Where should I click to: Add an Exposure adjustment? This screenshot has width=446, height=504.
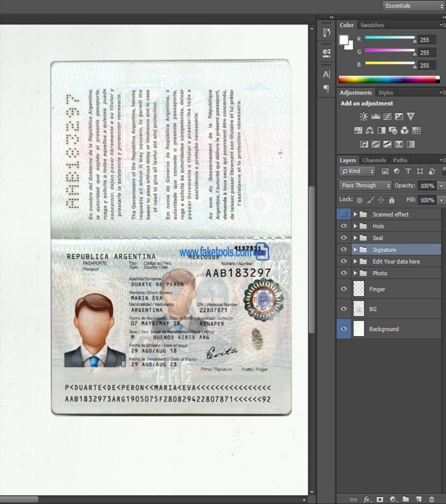(x=399, y=117)
